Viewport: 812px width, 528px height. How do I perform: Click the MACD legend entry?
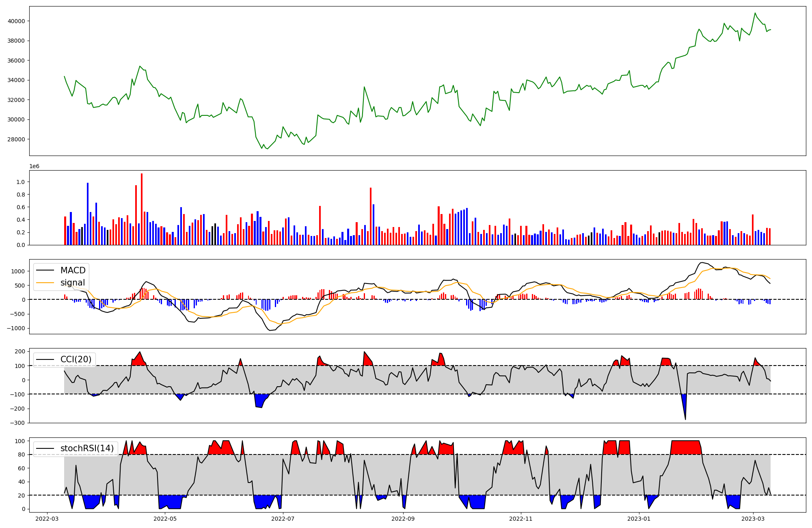tap(73, 270)
